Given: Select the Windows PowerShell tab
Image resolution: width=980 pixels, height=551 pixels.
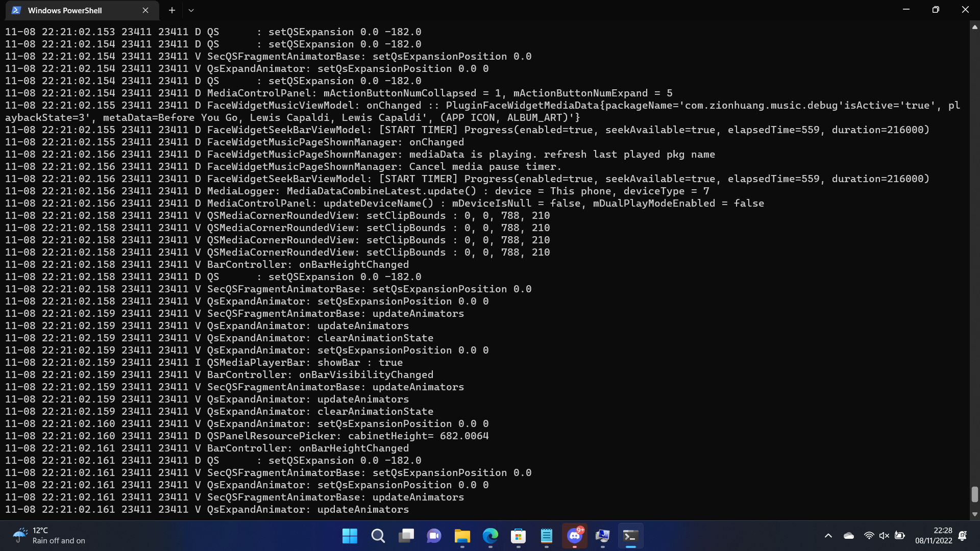Looking at the screenshot, I should point(82,10).
